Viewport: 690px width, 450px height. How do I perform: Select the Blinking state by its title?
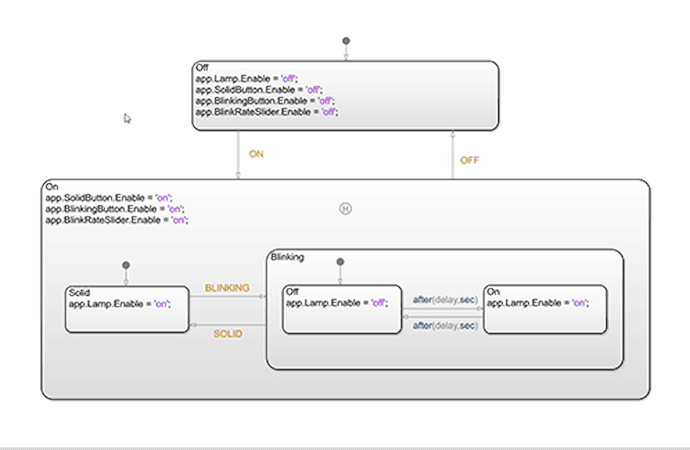pyautogui.click(x=288, y=257)
